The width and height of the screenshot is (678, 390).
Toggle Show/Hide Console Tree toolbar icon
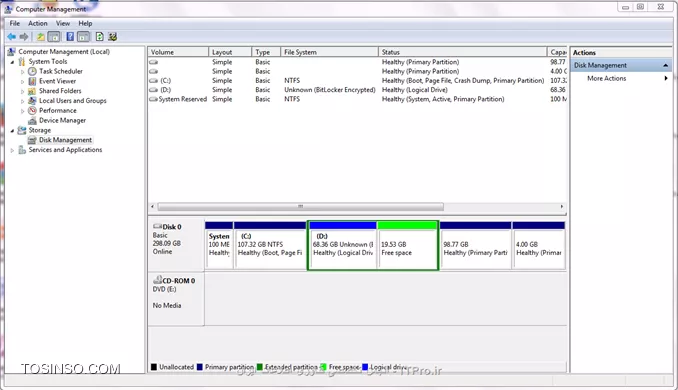click(x=54, y=37)
